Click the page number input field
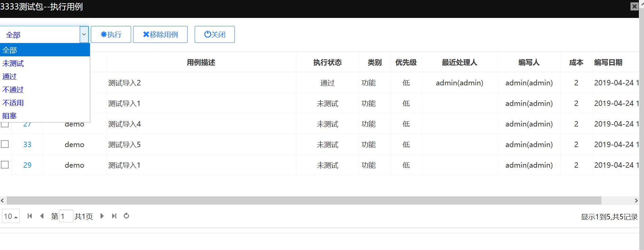This screenshot has height=250, width=644. tap(66, 216)
